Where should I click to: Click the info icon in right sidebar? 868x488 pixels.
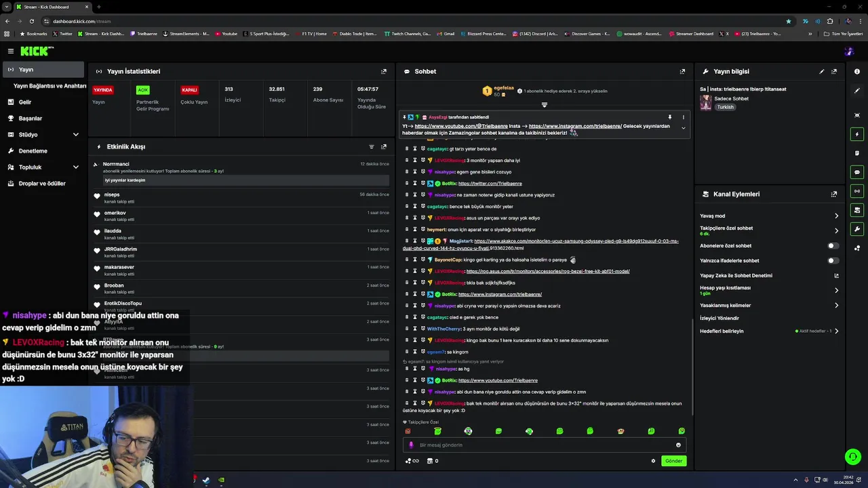(x=857, y=71)
